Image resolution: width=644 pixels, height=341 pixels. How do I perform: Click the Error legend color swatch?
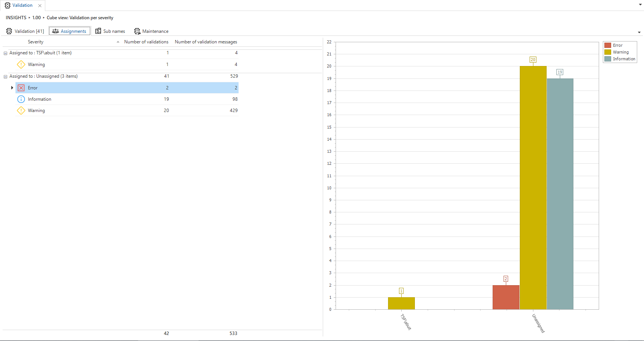[608, 45]
